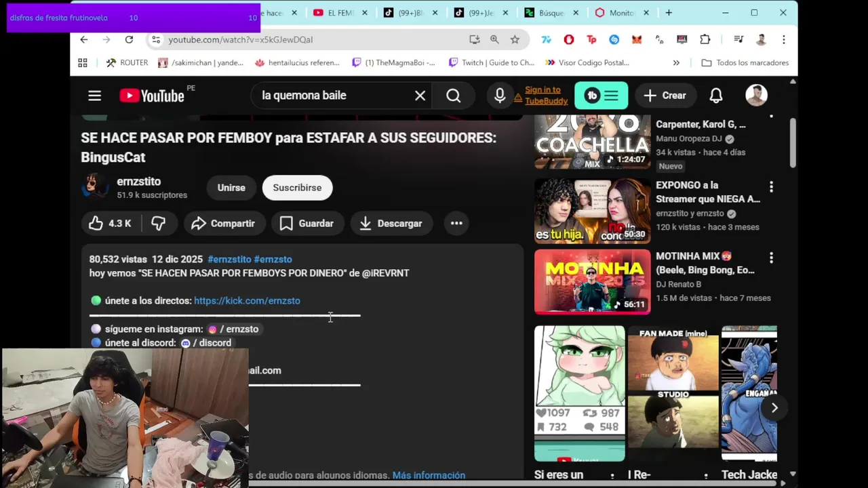Open ernzstito channel avatar

95,187
